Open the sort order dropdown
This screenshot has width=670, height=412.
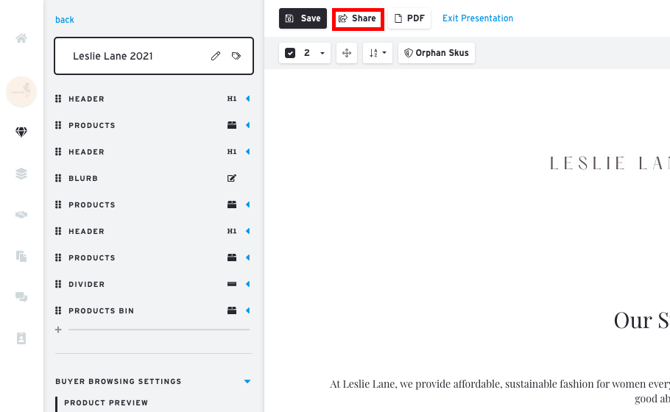[377, 53]
